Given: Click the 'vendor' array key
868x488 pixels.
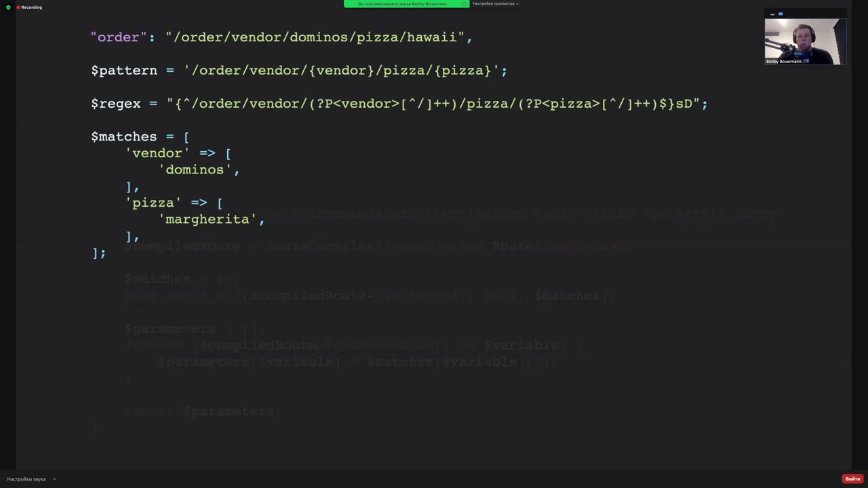Looking at the screenshot, I should pos(157,153).
